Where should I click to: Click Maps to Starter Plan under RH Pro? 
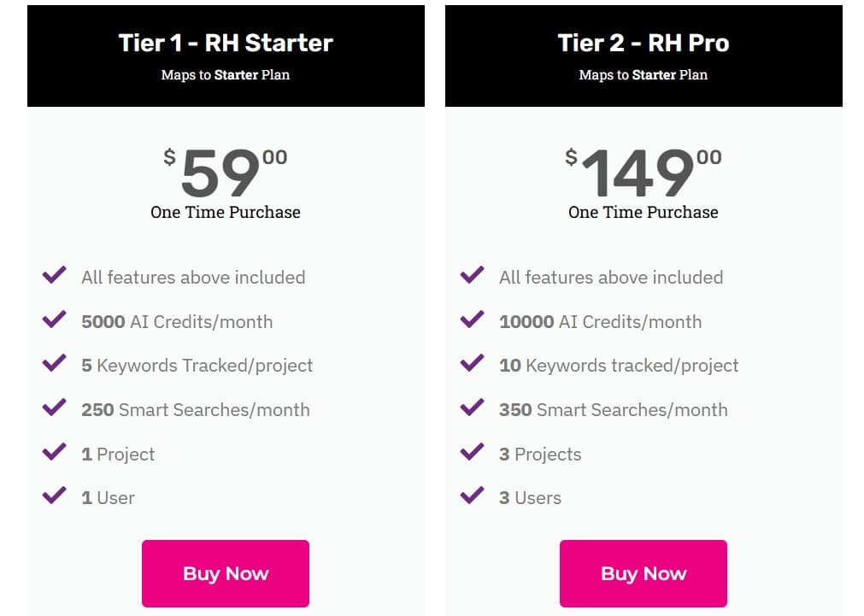pos(643,75)
